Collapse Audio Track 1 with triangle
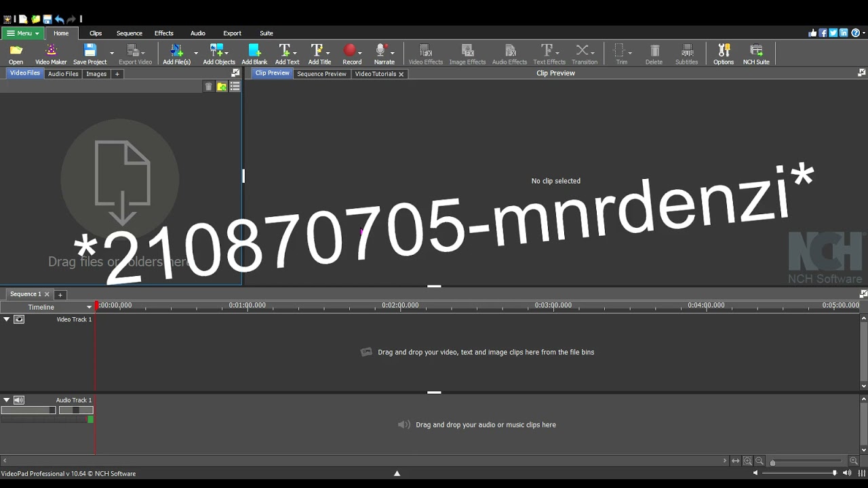The image size is (868, 488). click(x=7, y=400)
